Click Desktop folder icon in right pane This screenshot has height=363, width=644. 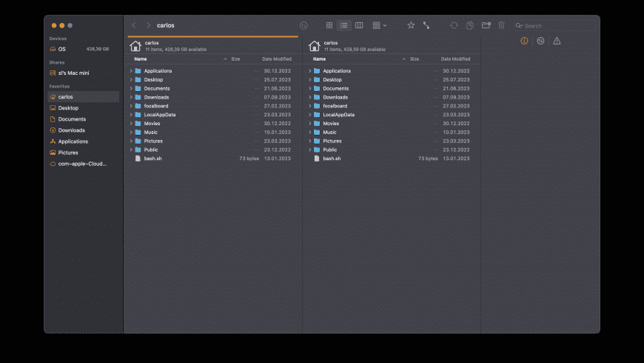click(x=317, y=79)
